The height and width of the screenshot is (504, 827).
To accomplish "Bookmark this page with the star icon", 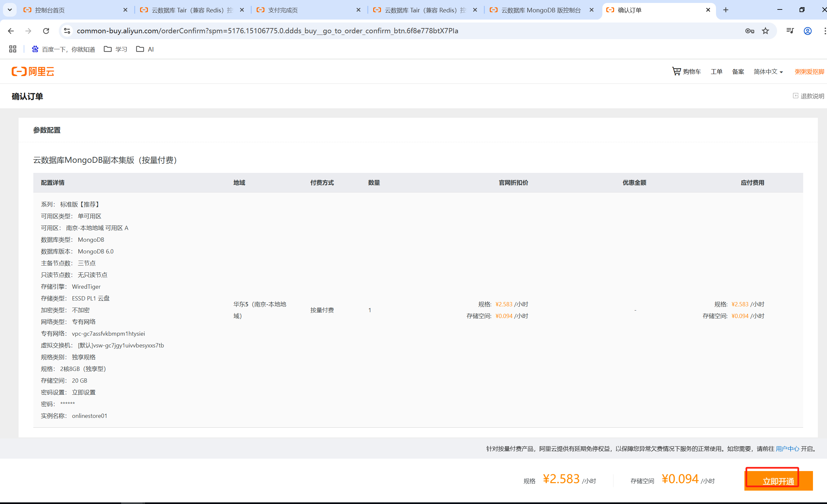I will pos(765,31).
